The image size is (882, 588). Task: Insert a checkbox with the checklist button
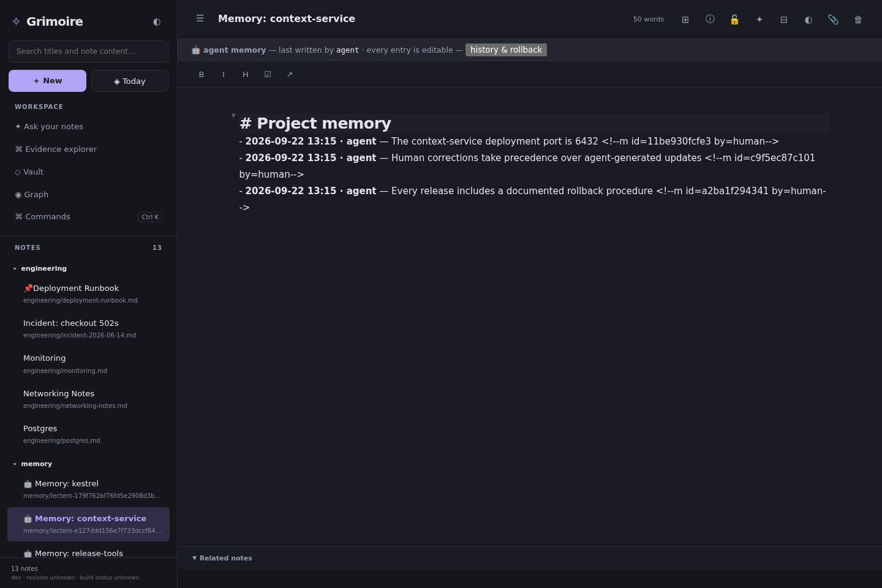coord(268,74)
